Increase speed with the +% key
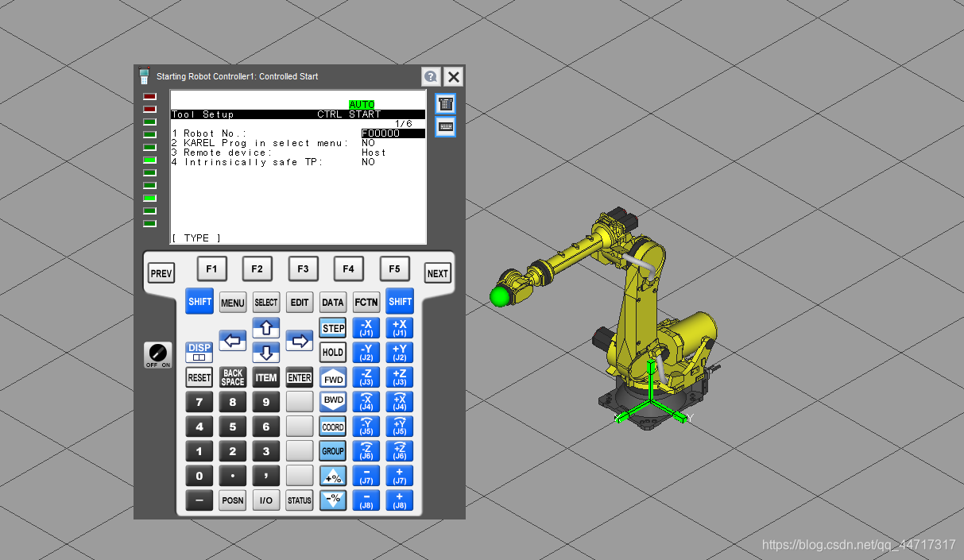Image resolution: width=964 pixels, height=560 pixels. pyautogui.click(x=333, y=477)
